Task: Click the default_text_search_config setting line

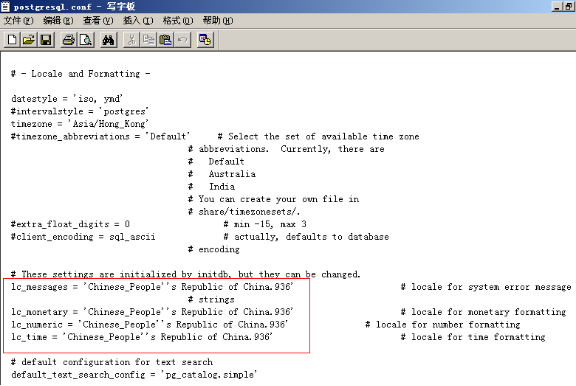Action: [134, 375]
